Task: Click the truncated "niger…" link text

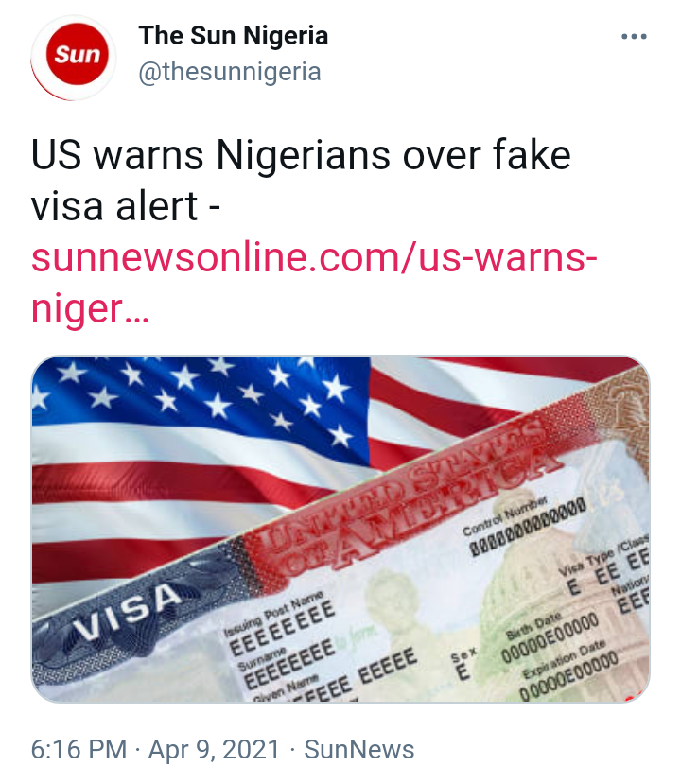Action: [90, 309]
